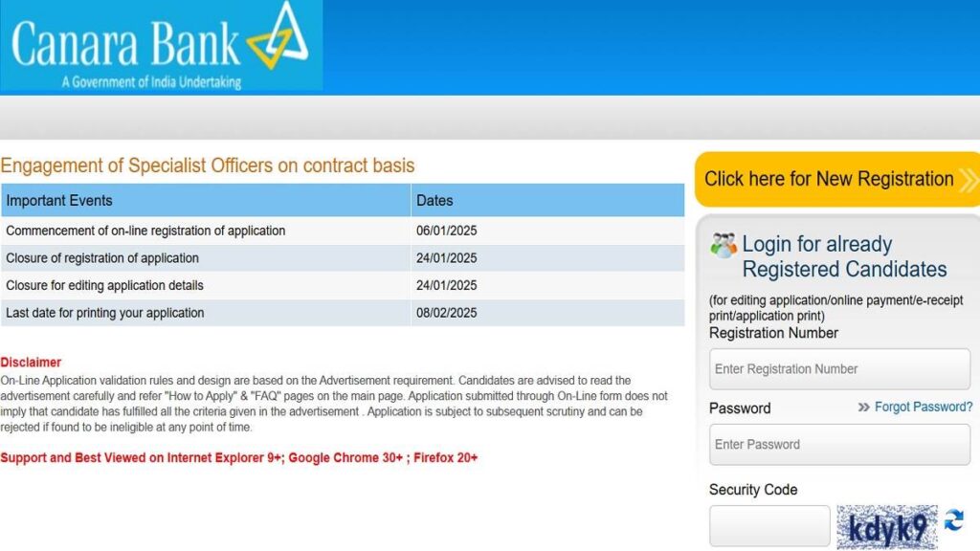Focus the Enter Password field

[x=839, y=444]
